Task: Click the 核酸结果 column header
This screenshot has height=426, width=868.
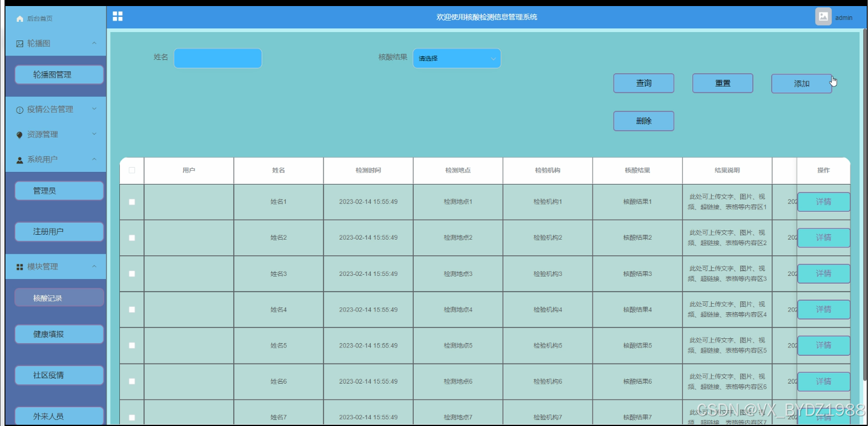Action: [x=637, y=171]
